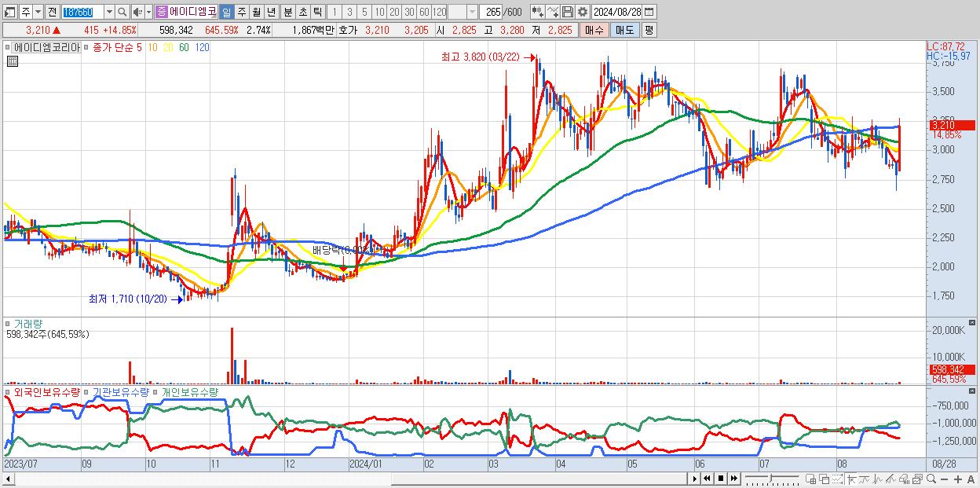Click the 에이디엠코리아 stock name button
The width and height of the screenshot is (980, 488).
click(x=193, y=12)
